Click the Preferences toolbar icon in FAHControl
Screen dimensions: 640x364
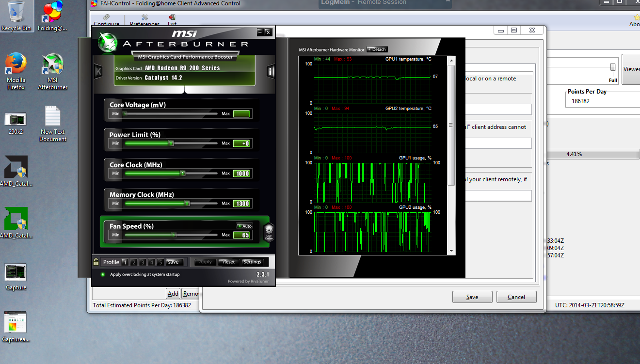(x=144, y=20)
